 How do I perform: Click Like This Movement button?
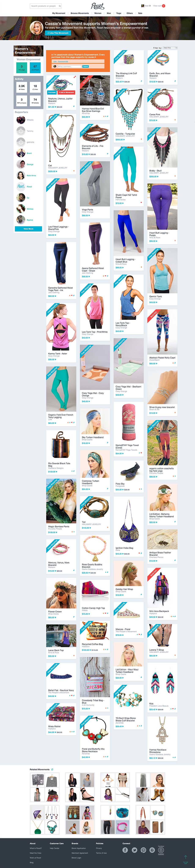click(58, 33)
